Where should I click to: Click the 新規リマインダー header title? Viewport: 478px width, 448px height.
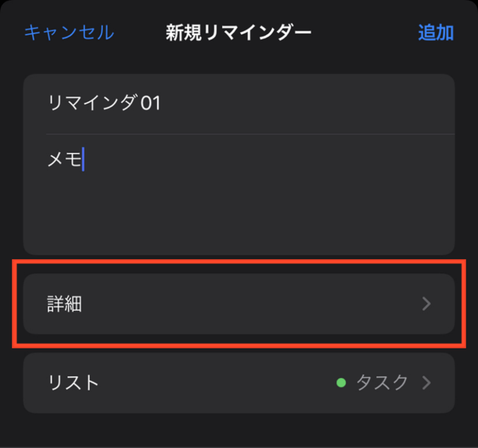(238, 33)
